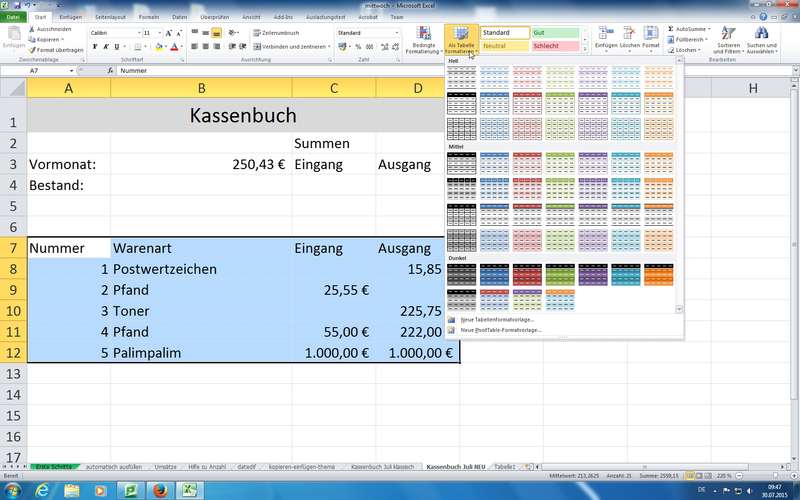
Task: Click Neue Tabellenformatvorlage link
Action: click(x=492, y=319)
